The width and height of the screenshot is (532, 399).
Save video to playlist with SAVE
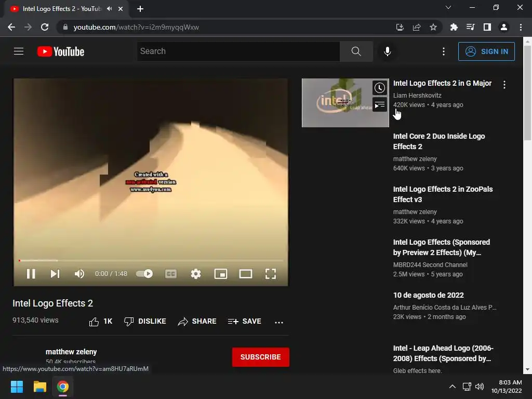(245, 321)
